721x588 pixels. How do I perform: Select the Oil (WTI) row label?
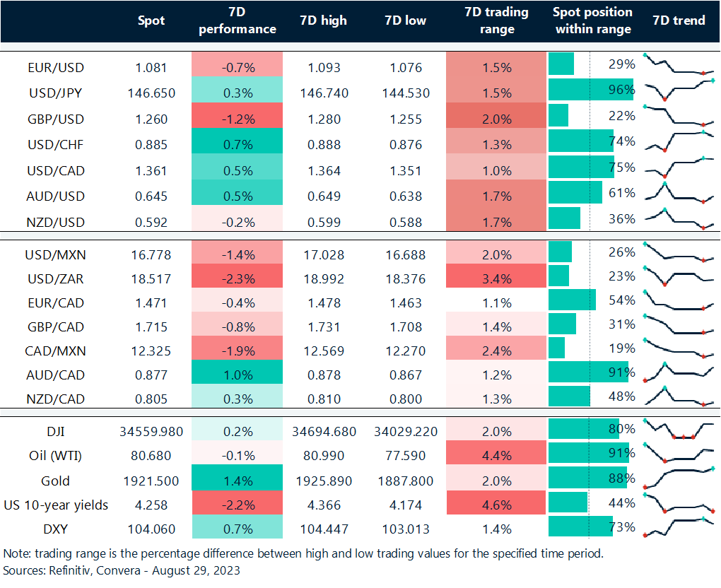55,456
